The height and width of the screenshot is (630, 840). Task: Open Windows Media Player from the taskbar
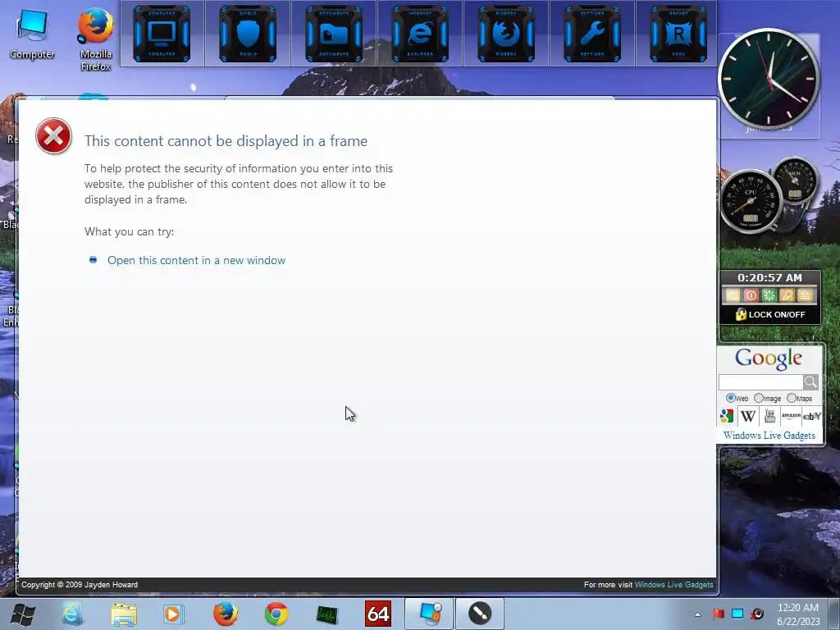pyautogui.click(x=173, y=614)
